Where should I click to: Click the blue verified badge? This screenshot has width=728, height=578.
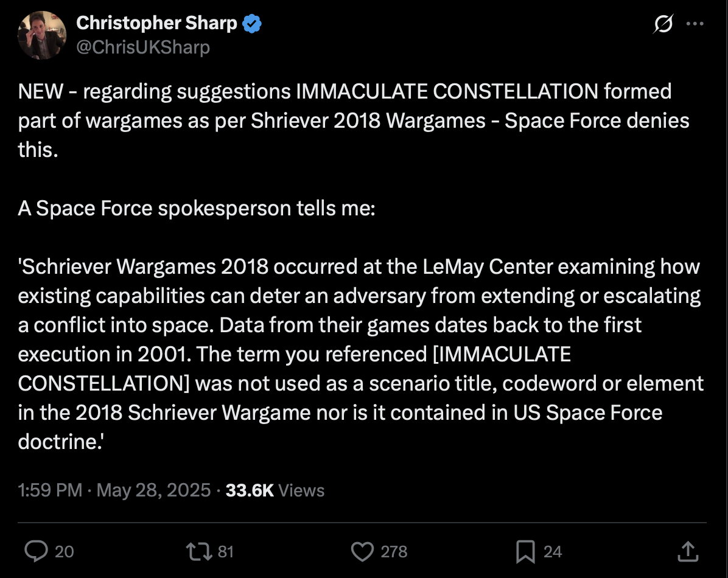(x=251, y=24)
